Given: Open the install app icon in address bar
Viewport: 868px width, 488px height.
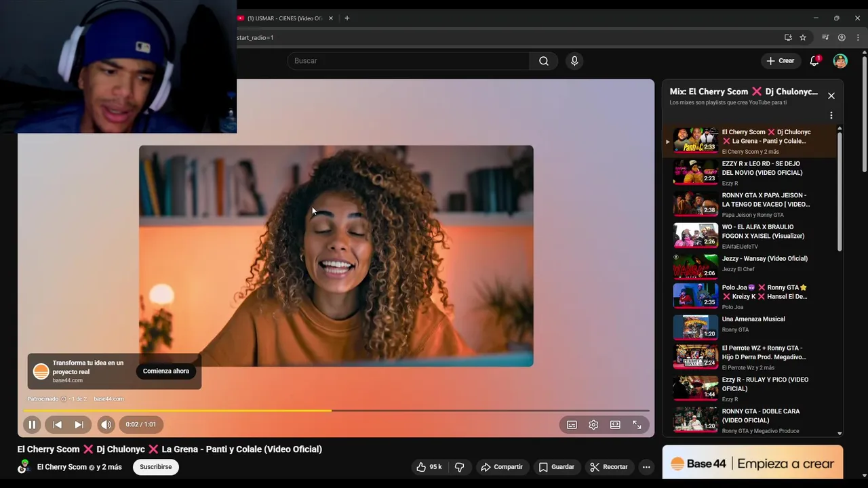Looking at the screenshot, I should point(788,38).
